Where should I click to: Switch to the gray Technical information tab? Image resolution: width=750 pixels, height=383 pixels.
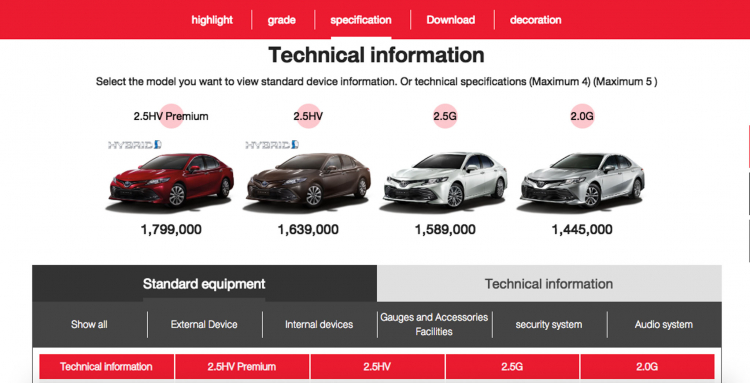(549, 284)
